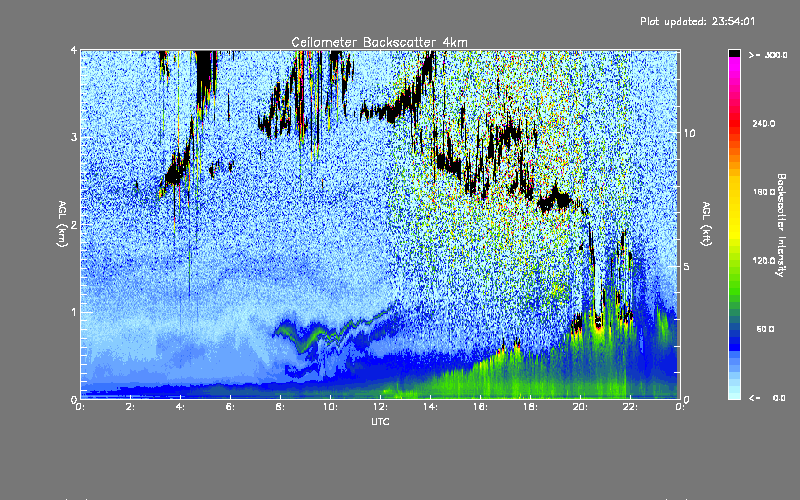Click the 4 km label on left axis
800x500 pixels.
click(74, 50)
